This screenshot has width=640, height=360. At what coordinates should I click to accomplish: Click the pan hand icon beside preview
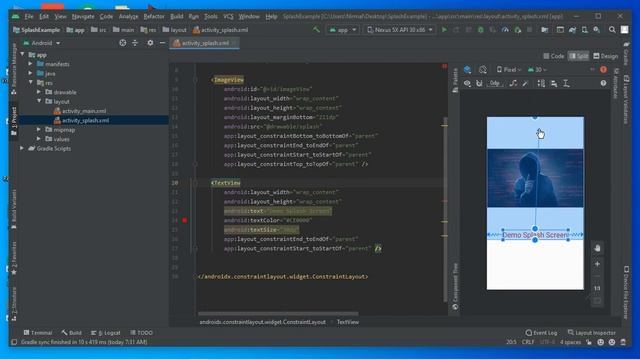point(598,248)
